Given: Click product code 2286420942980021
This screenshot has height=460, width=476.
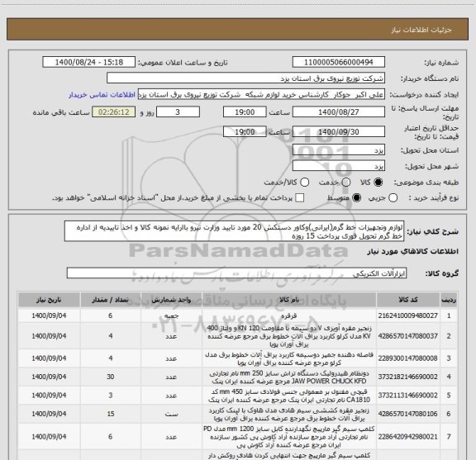Looking at the screenshot, I should pos(408,437).
